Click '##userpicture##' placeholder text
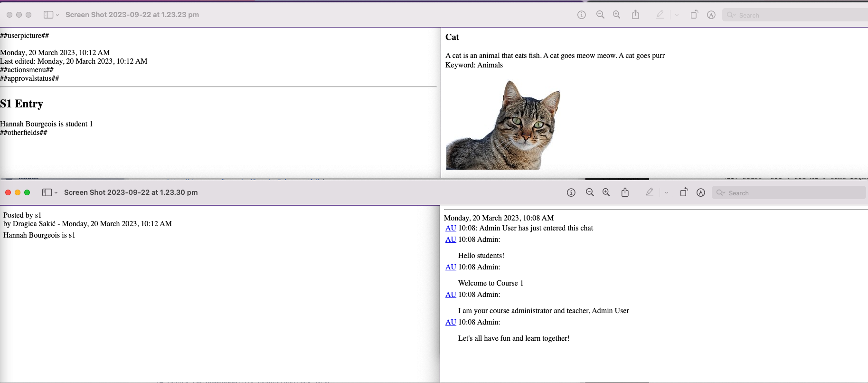868x383 pixels. click(x=24, y=36)
